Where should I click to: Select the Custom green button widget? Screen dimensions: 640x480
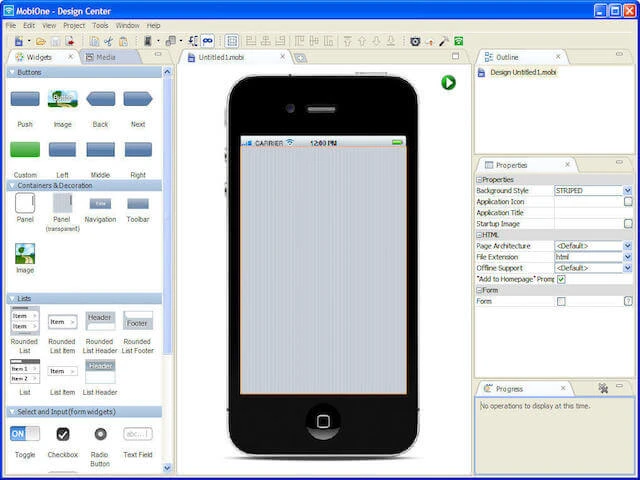tap(25, 150)
